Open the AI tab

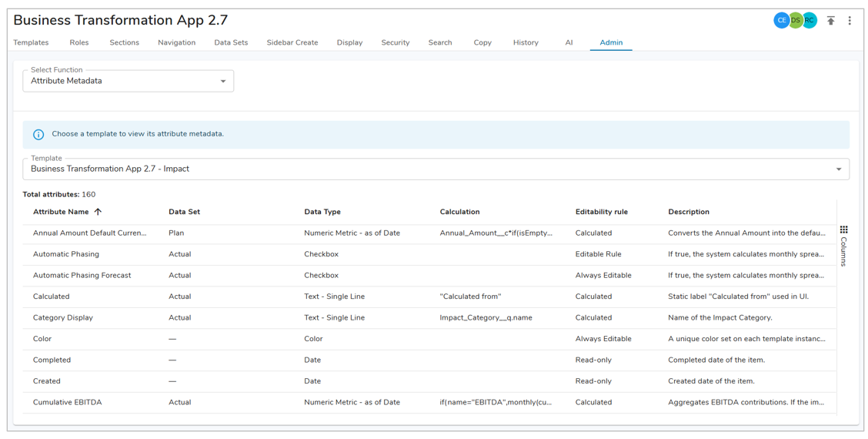pyautogui.click(x=569, y=42)
